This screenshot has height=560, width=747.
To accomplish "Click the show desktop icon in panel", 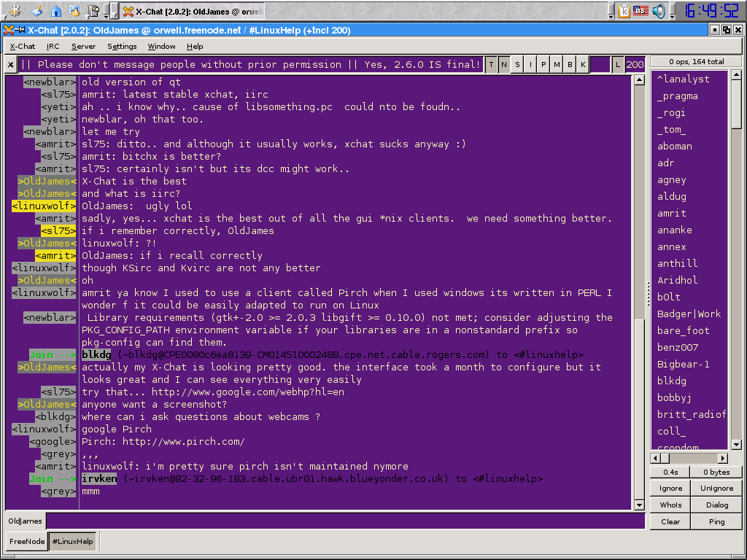I will pos(37,10).
